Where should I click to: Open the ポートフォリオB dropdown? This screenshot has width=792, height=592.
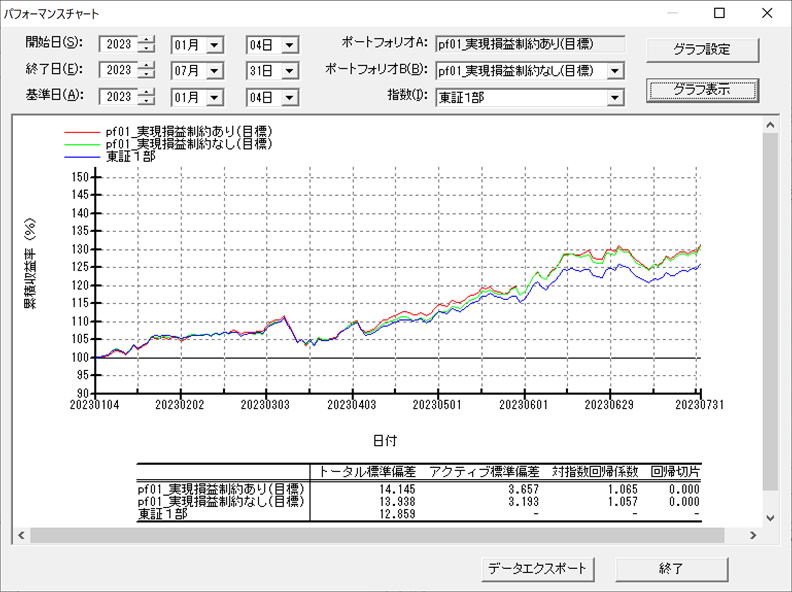click(x=615, y=71)
